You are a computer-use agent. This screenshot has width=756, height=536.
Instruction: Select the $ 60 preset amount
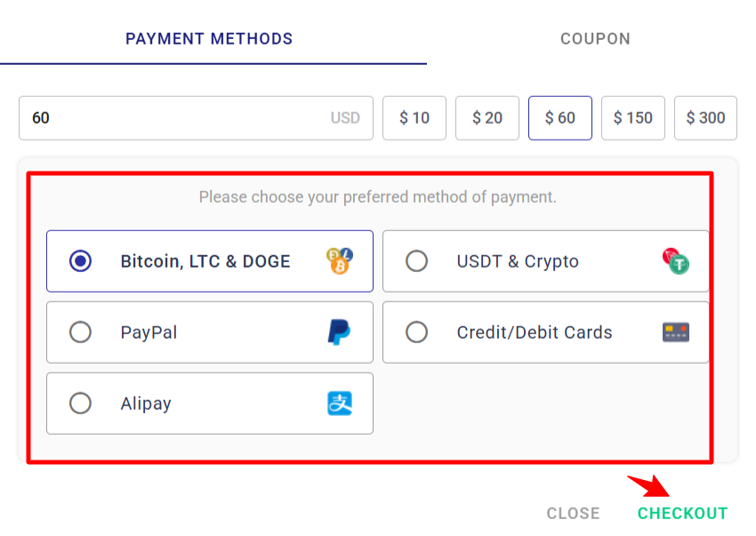[560, 118]
